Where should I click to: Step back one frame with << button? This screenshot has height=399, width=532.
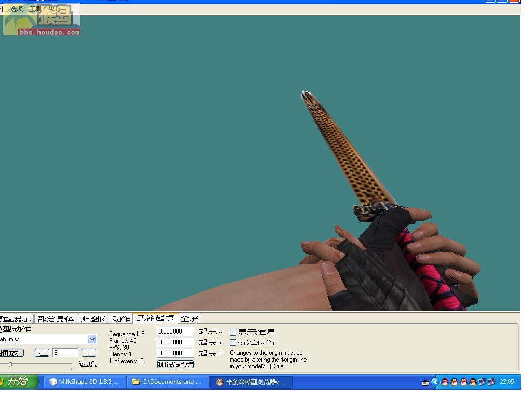tap(42, 353)
